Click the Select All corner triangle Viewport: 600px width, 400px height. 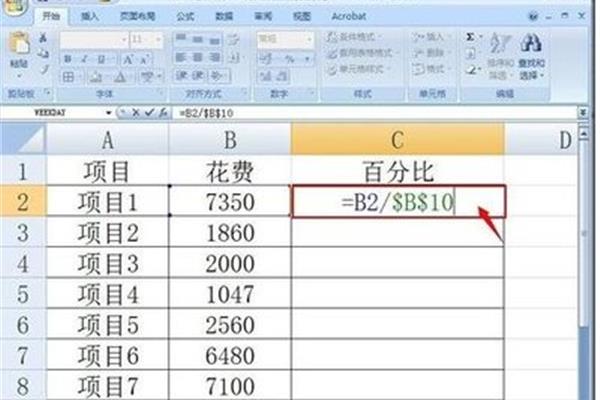click(x=23, y=140)
